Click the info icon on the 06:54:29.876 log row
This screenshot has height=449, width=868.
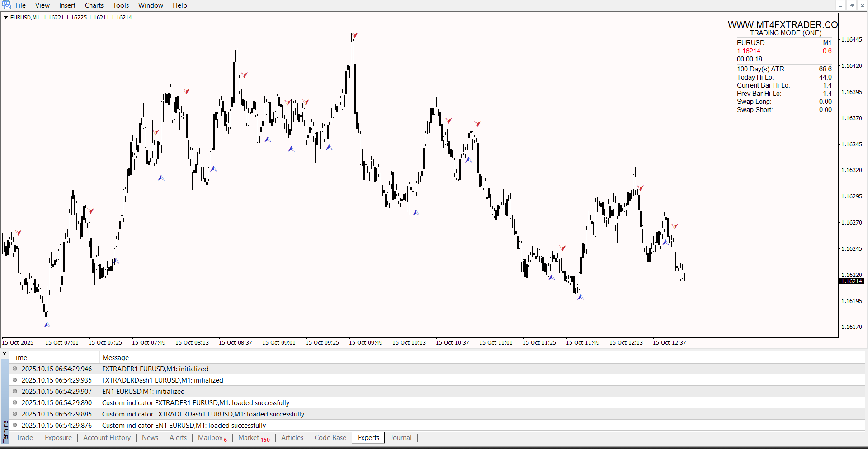click(x=15, y=426)
